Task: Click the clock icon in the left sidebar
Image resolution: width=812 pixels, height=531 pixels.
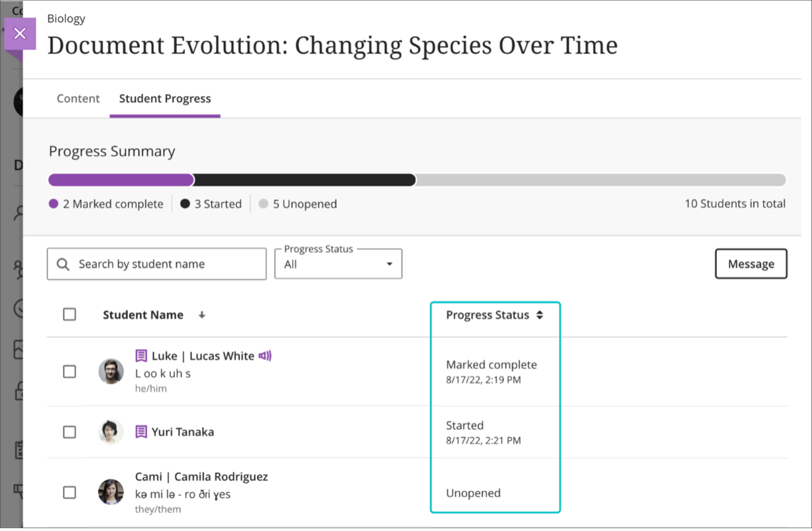Action: point(18,310)
